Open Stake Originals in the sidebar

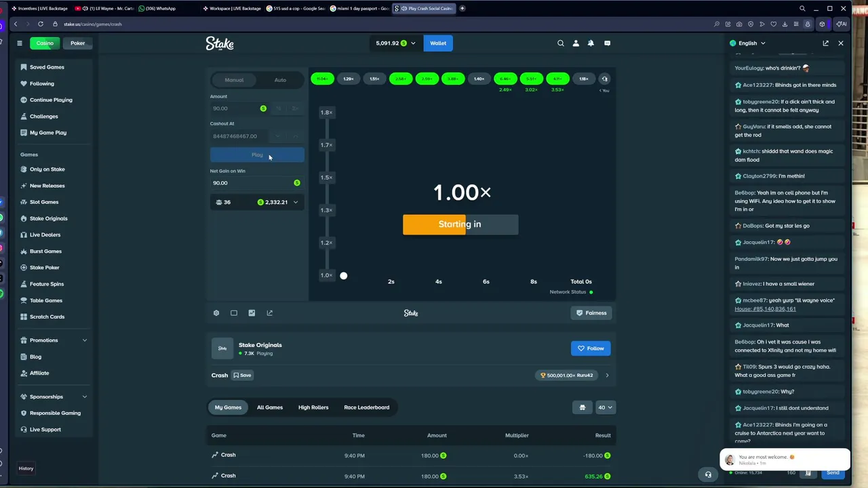click(48, 218)
